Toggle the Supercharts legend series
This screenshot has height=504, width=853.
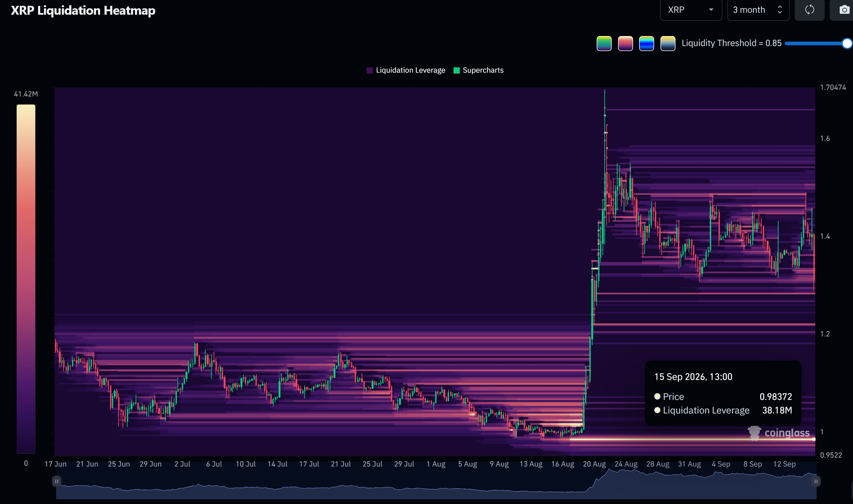pos(479,70)
